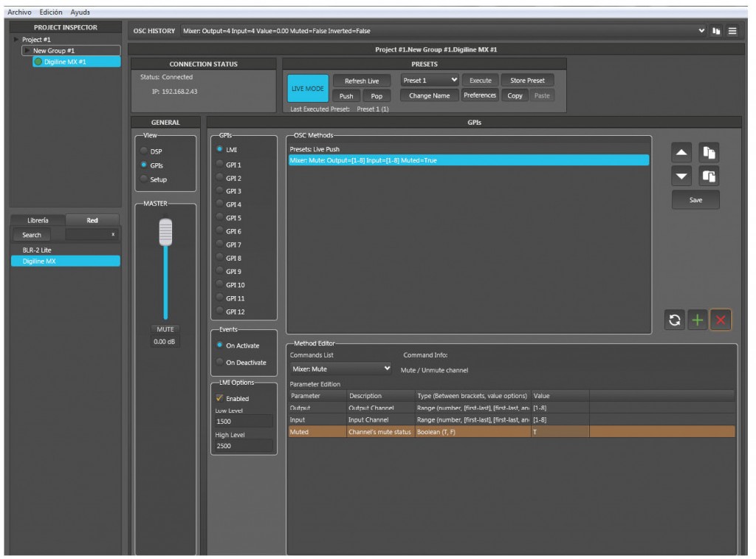Open the OSC history hamburger menu icon

click(x=732, y=31)
